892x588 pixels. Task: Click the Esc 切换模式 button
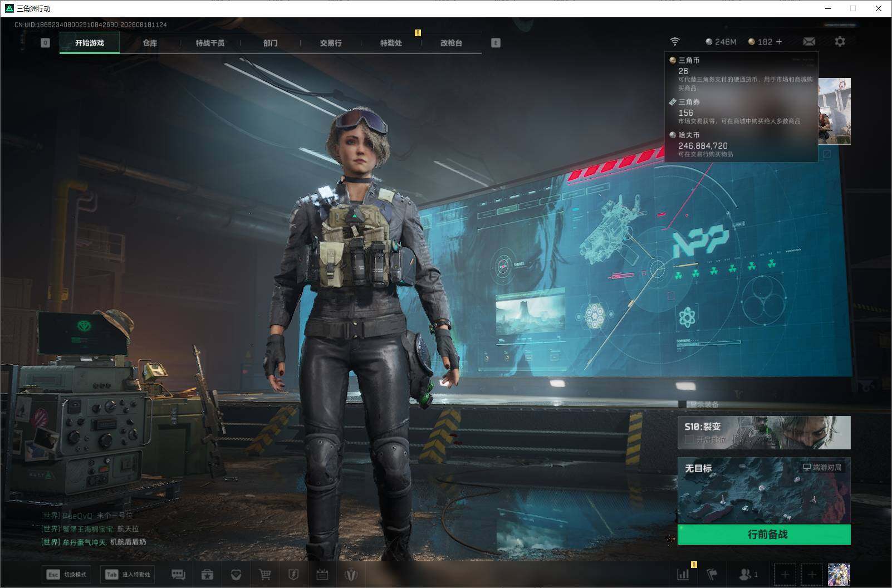(x=66, y=575)
